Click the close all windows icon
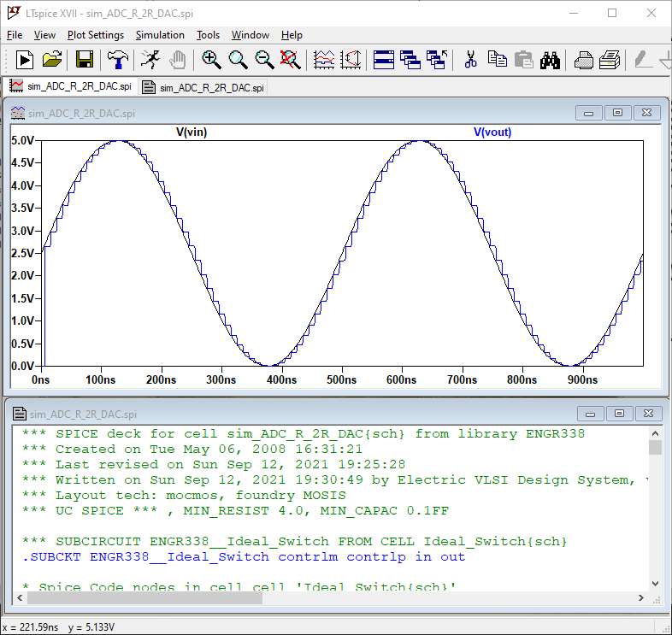Viewport: 672px width, 635px height. pyautogui.click(x=437, y=60)
